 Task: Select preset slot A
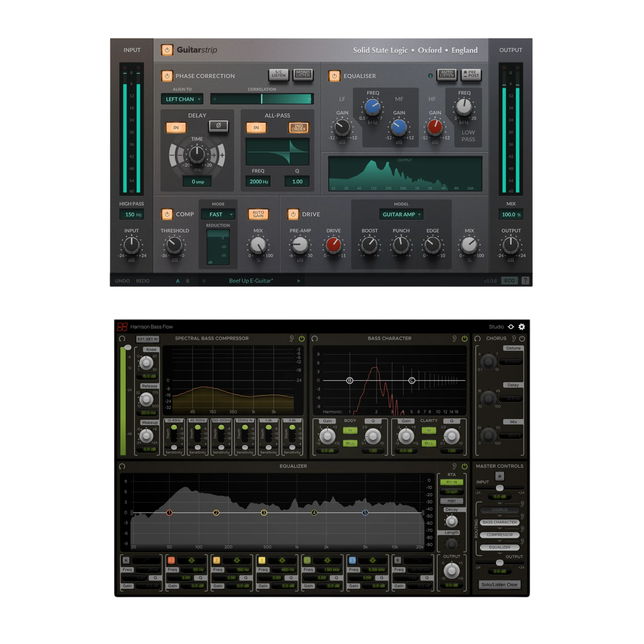pos(178,281)
